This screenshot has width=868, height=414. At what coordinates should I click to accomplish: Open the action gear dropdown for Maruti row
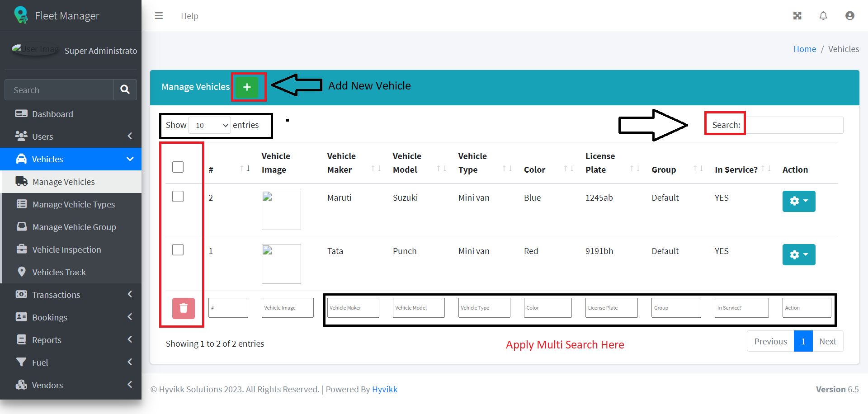click(x=798, y=201)
